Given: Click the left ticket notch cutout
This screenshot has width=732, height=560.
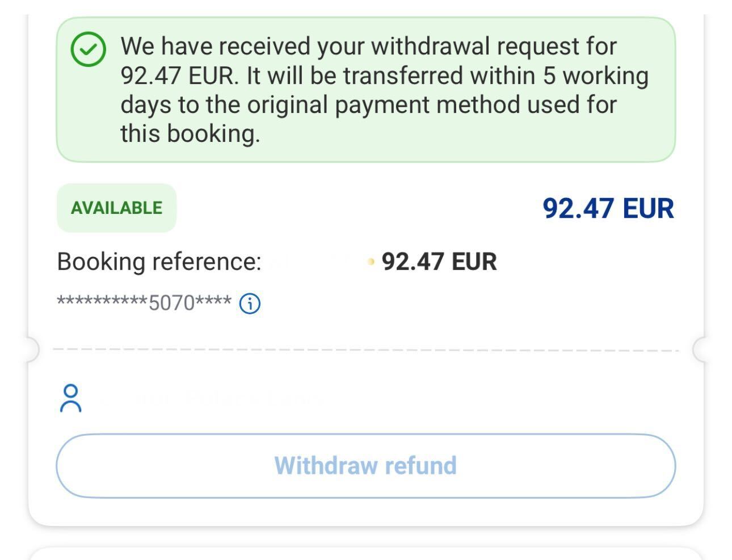Looking at the screenshot, I should [x=32, y=350].
